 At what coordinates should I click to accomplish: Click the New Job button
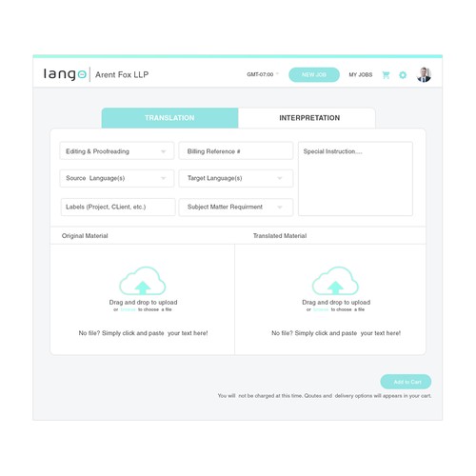tap(314, 75)
